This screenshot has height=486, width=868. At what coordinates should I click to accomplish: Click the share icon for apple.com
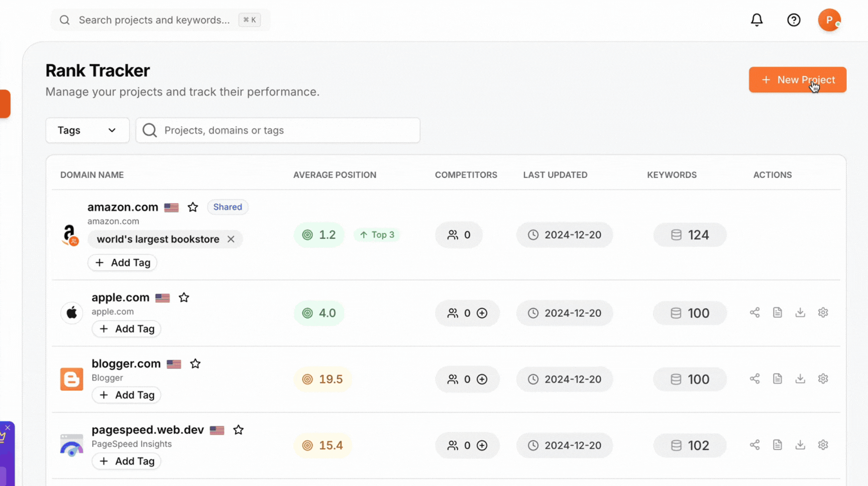click(x=754, y=313)
